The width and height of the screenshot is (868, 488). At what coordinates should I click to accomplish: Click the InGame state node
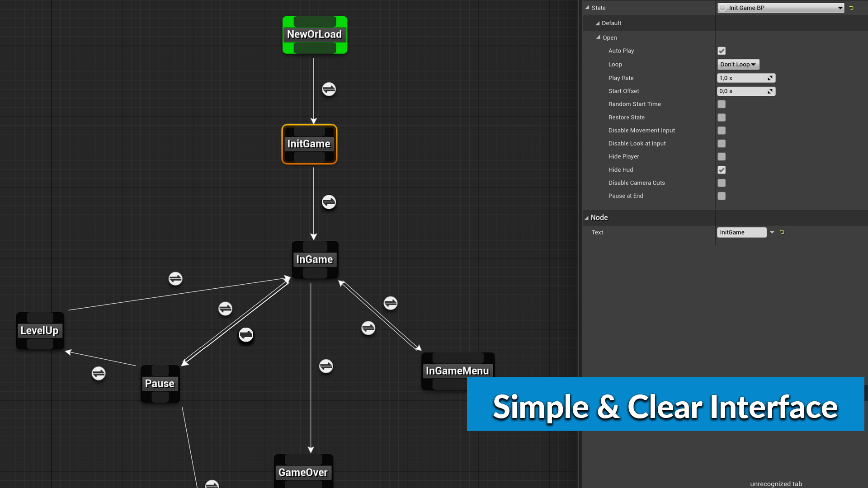click(314, 259)
